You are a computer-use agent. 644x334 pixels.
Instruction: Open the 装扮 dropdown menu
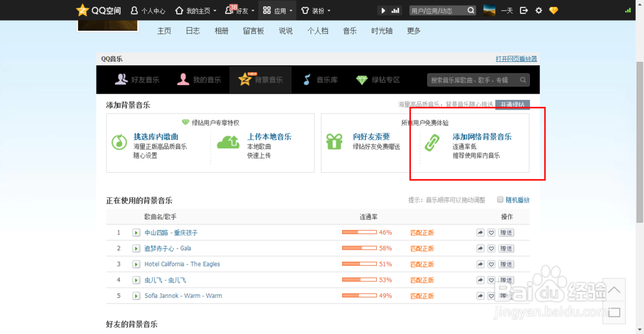click(x=316, y=11)
